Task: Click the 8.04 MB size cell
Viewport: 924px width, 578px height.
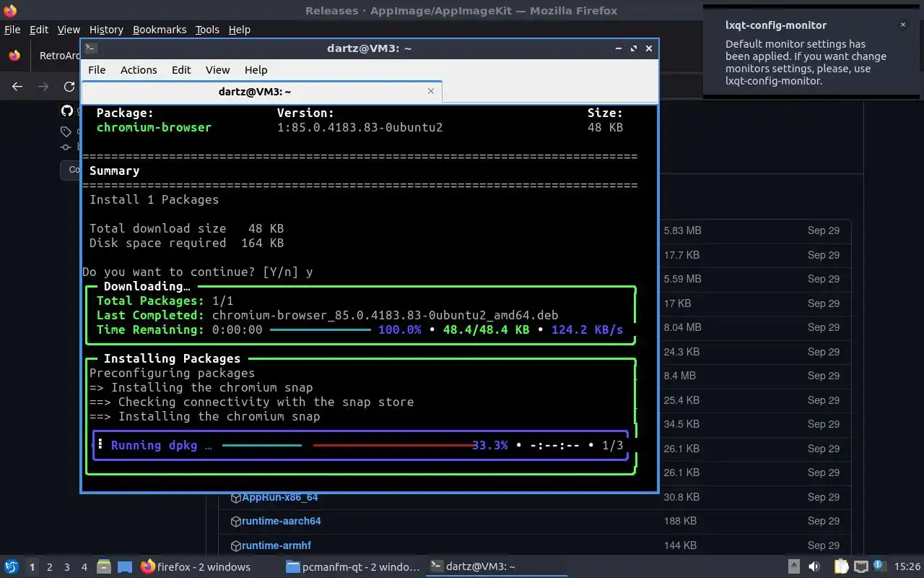Action: tap(682, 327)
